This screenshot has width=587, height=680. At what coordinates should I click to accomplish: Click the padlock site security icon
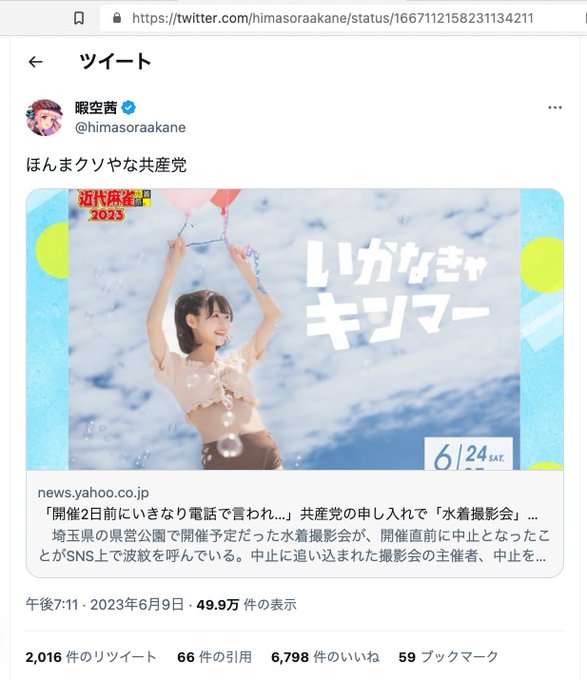pyautogui.click(x=117, y=18)
